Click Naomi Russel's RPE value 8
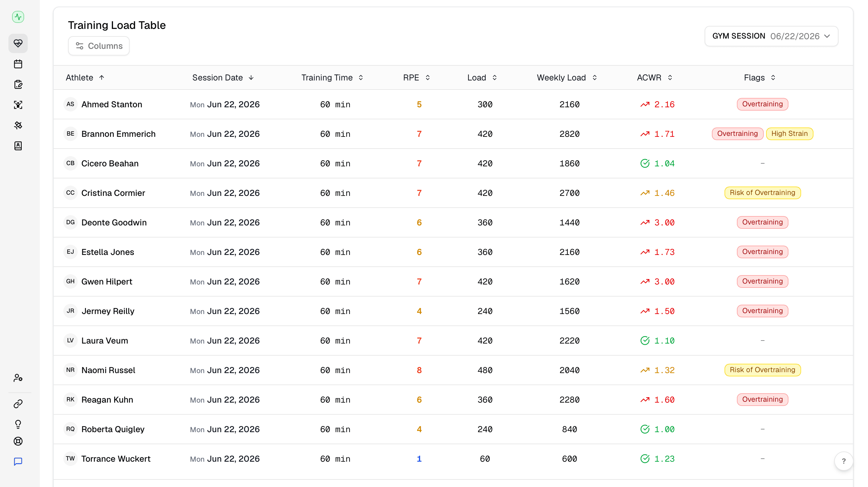Viewport: 868px width, 487px height. [x=419, y=370]
